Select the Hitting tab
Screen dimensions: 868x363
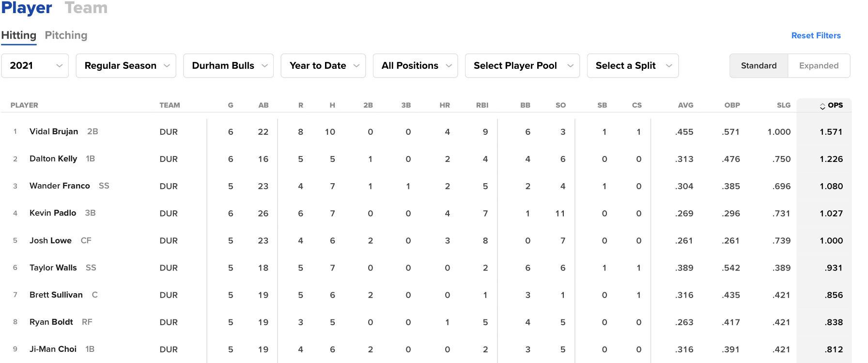[19, 35]
